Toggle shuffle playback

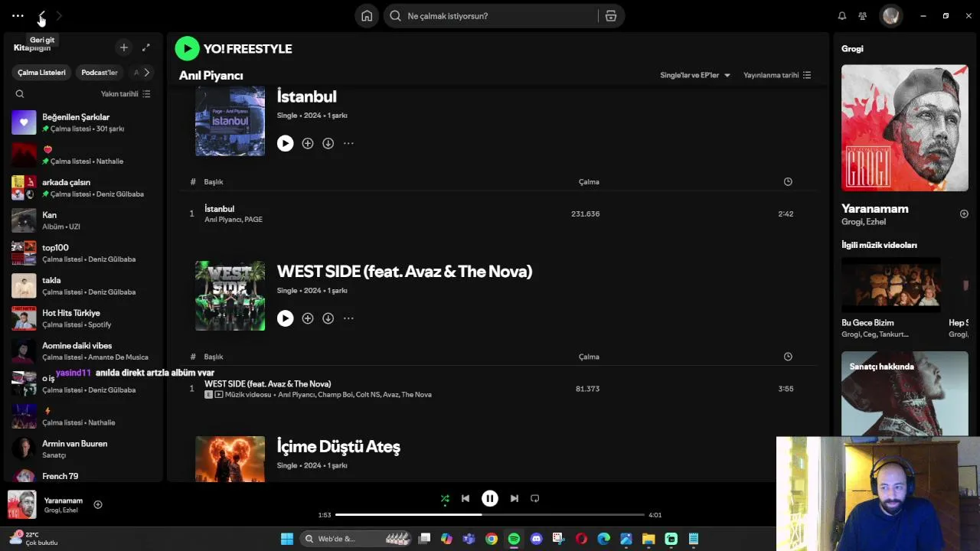click(445, 498)
